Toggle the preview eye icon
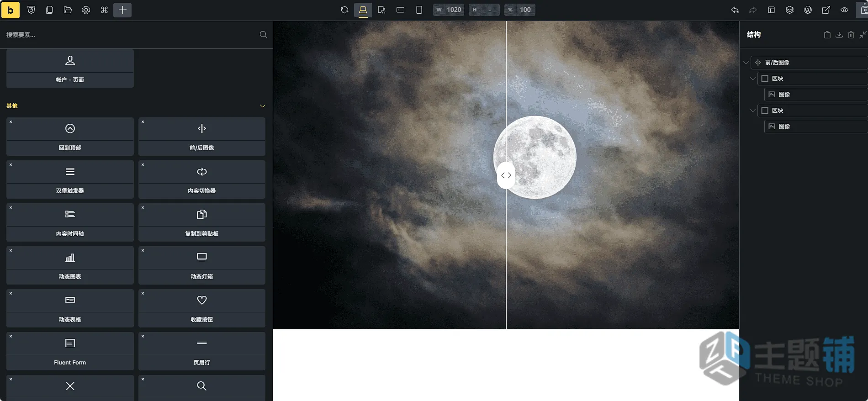Image resolution: width=868 pixels, height=401 pixels. coord(844,10)
